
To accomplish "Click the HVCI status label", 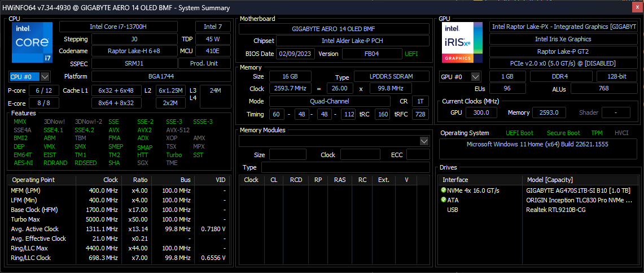I will (621, 133).
